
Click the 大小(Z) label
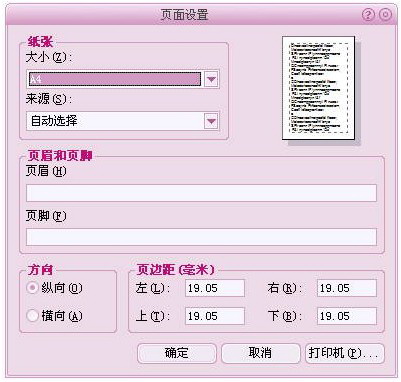coord(49,57)
